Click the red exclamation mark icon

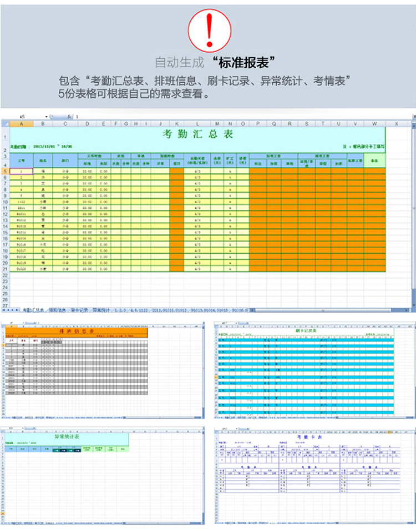pyautogui.click(x=209, y=30)
